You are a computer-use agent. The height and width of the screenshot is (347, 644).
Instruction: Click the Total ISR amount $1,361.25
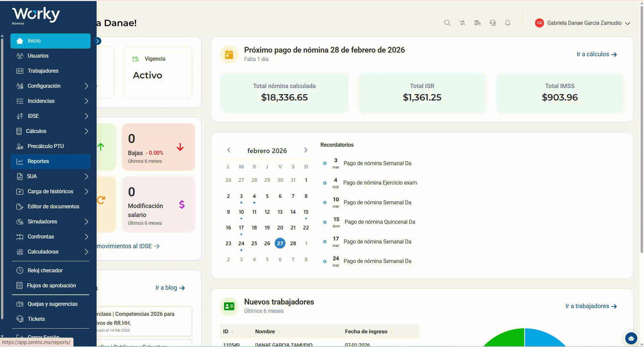click(422, 97)
